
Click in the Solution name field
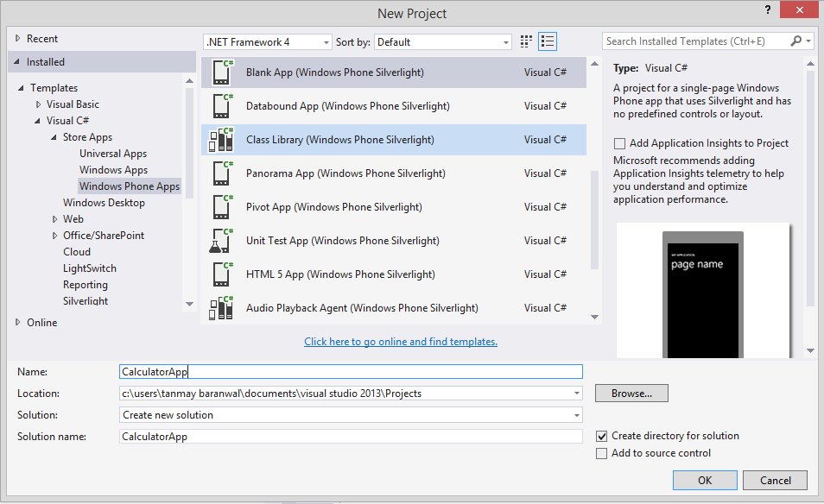[351, 437]
